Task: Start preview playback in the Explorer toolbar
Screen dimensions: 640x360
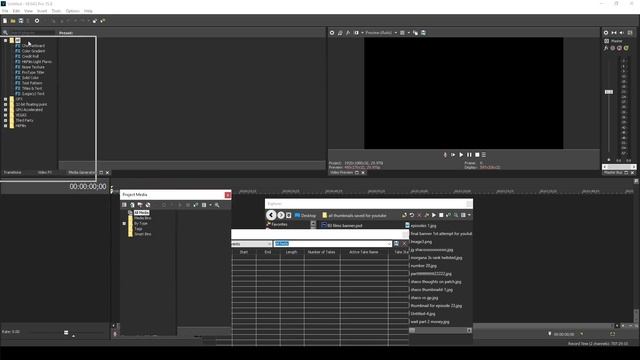Action: 434,215
